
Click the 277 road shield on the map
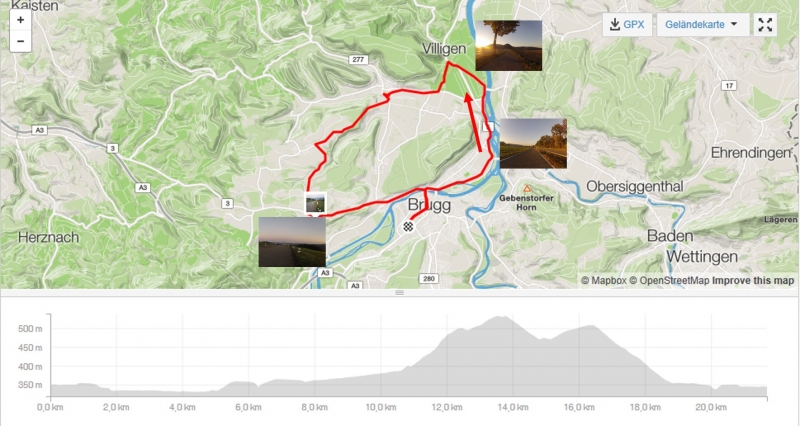[358, 60]
